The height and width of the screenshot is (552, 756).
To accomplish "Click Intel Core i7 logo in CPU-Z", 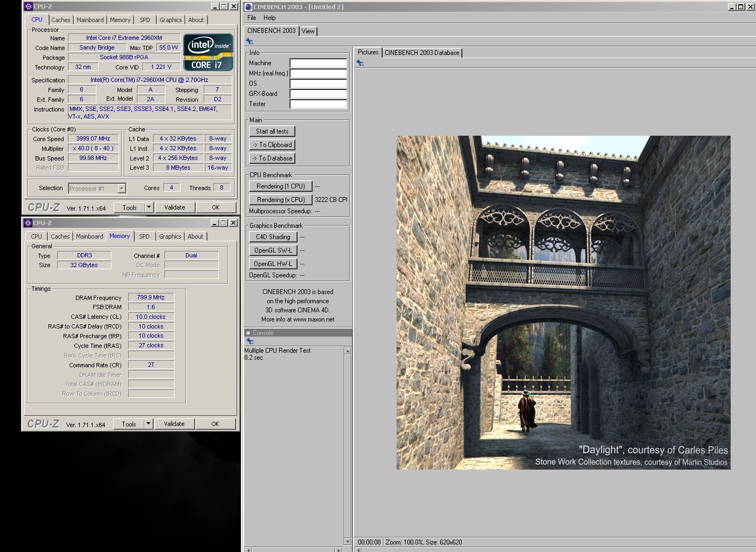I will pos(208,52).
